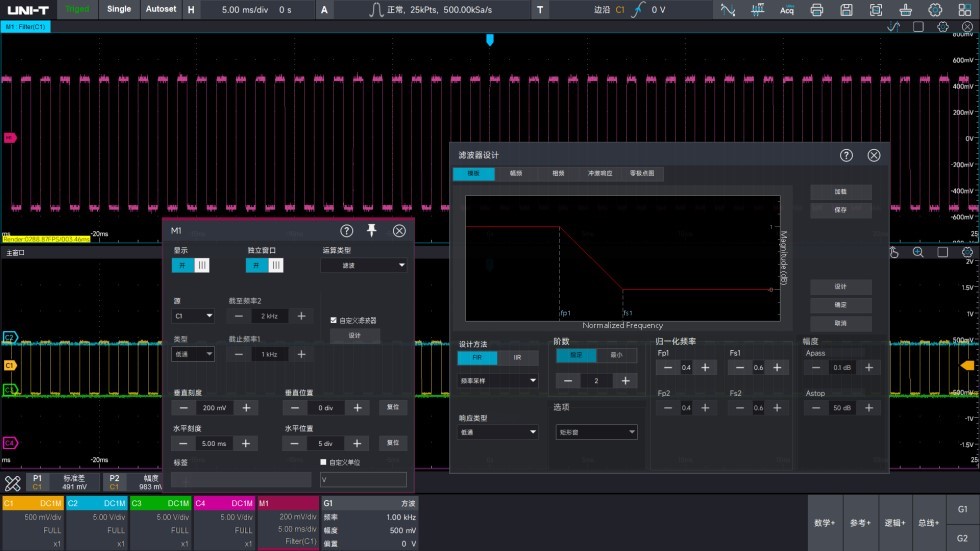
Task: Switch to the 冲激响应 impulse response tab
Action: click(x=600, y=174)
